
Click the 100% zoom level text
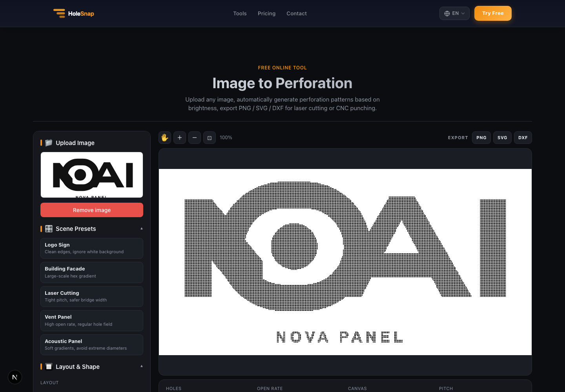226,138
